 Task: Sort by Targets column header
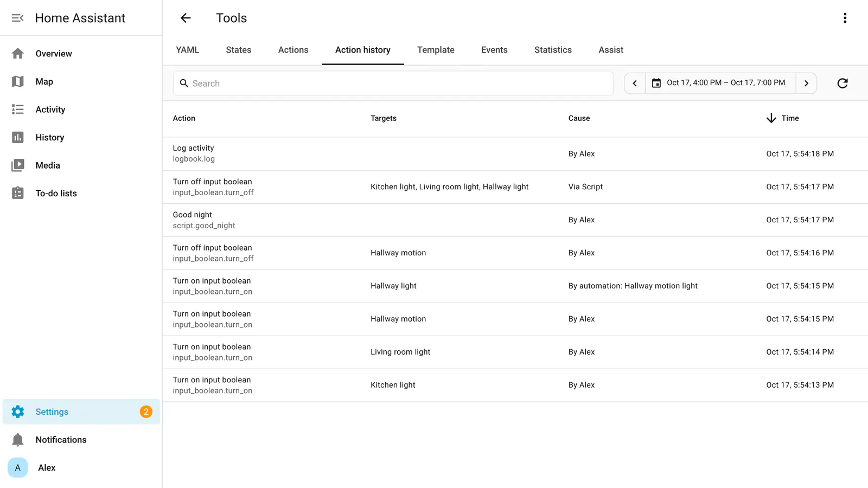(x=384, y=118)
